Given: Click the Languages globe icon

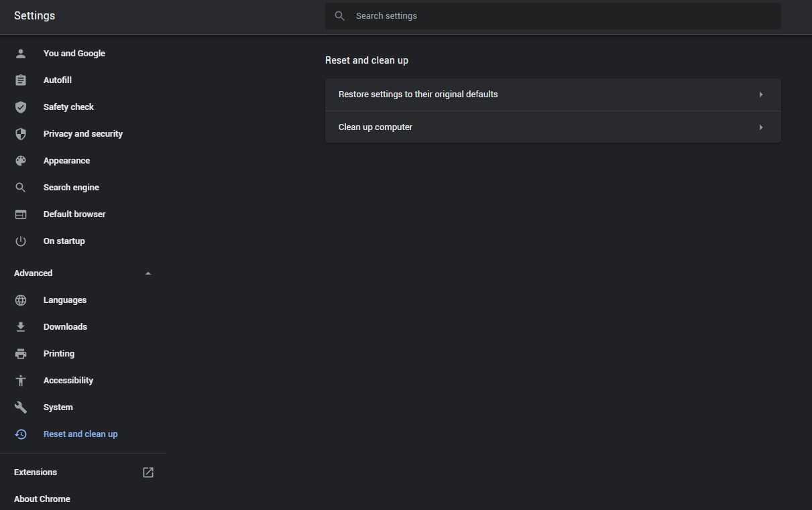Looking at the screenshot, I should point(21,300).
